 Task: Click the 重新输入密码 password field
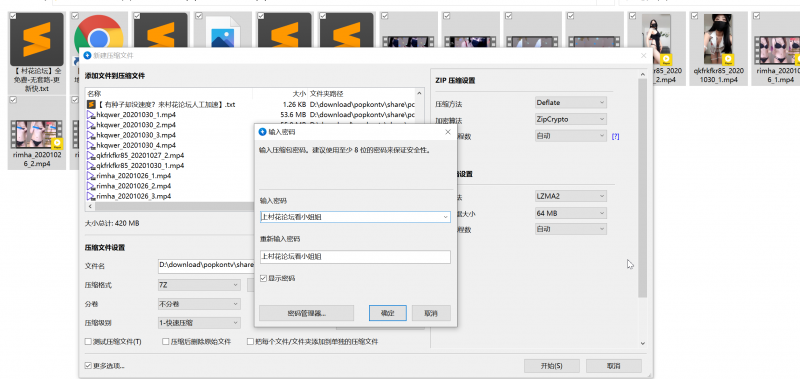tap(355, 257)
